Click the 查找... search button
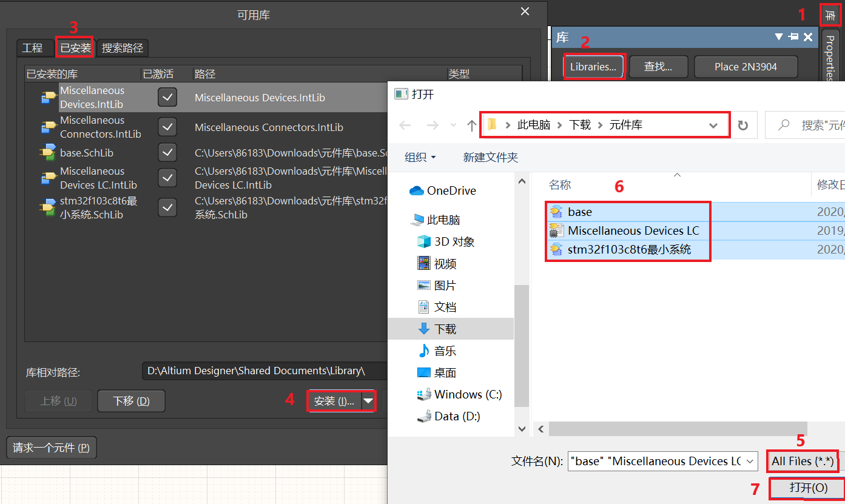845x504 pixels. pos(658,67)
